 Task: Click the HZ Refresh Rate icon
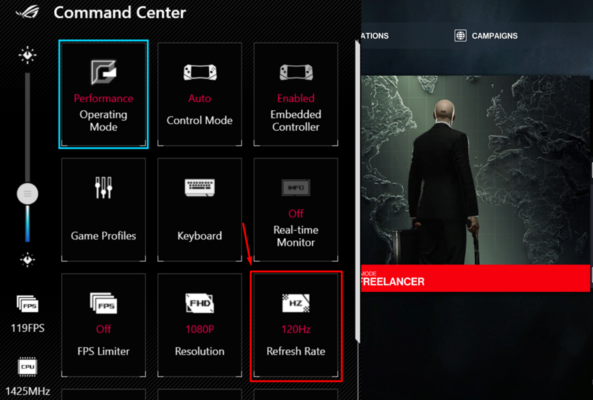[x=296, y=303]
